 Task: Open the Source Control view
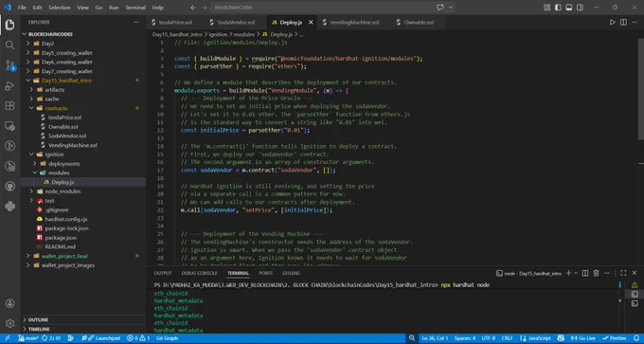(x=9, y=65)
